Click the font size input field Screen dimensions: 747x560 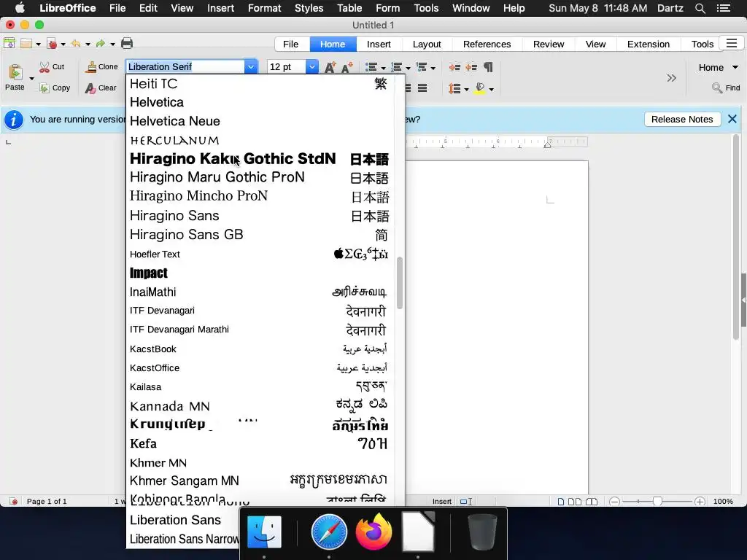(x=286, y=67)
